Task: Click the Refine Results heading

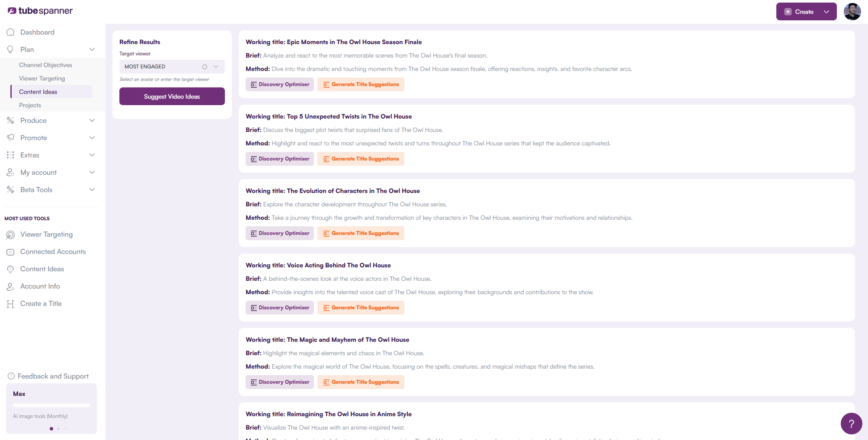Action: tap(140, 42)
